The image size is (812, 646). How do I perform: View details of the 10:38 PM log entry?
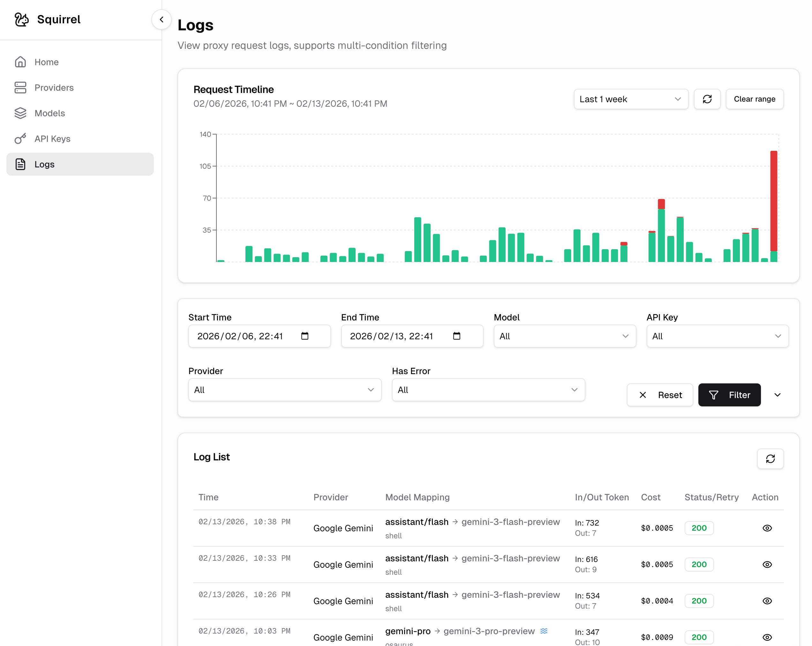point(767,528)
